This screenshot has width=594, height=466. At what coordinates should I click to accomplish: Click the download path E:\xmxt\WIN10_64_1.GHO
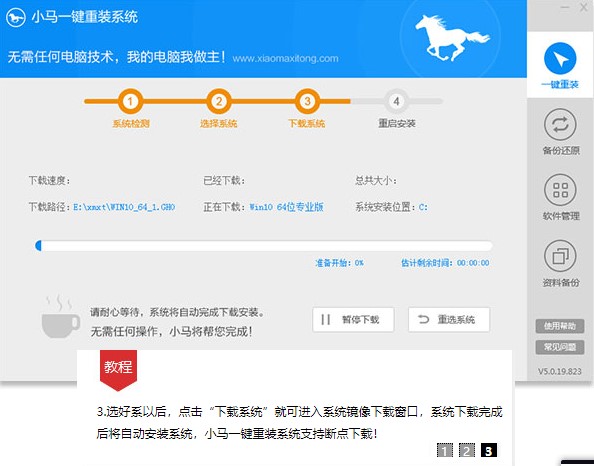pyautogui.click(x=124, y=207)
